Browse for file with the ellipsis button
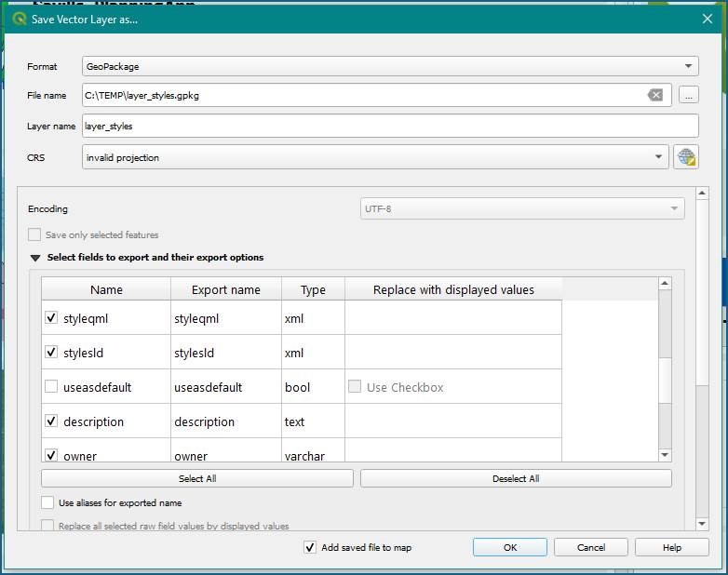728x575 pixels. (689, 95)
